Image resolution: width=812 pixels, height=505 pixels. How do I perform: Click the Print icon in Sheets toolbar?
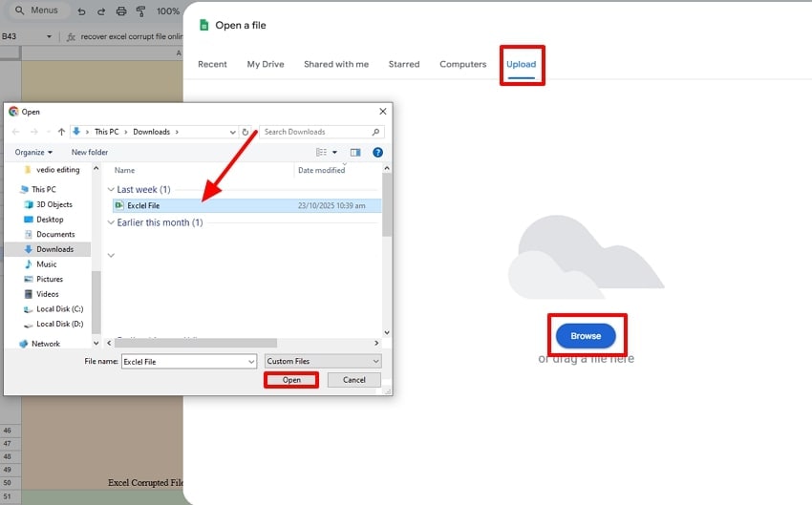pos(121,11)
